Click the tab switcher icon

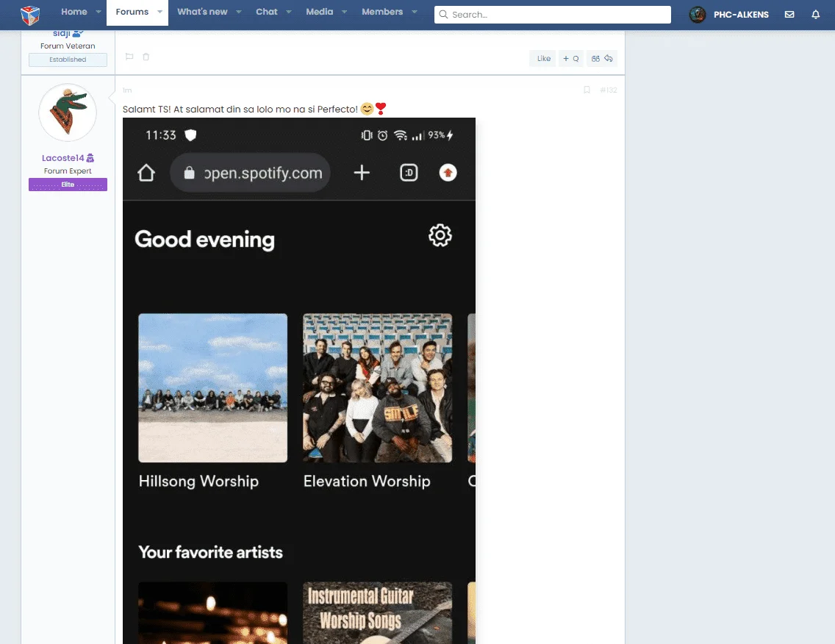click(x=409, y=173)
